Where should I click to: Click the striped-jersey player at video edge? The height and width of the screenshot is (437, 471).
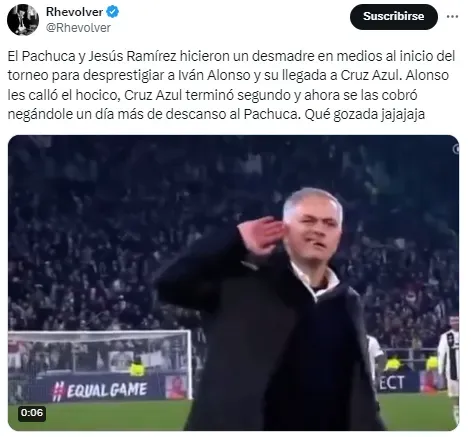[x=448, y=358]
